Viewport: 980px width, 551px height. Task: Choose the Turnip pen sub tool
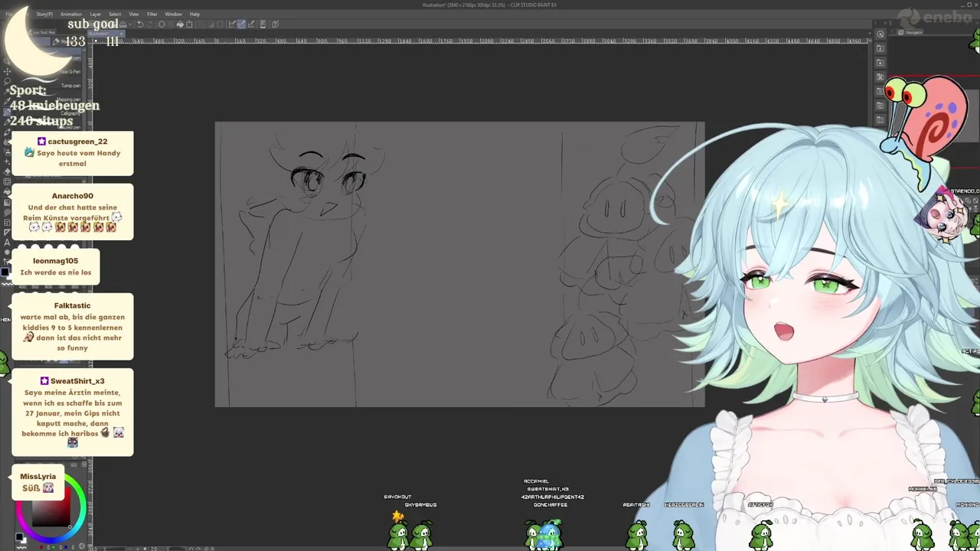click(72, 86)
